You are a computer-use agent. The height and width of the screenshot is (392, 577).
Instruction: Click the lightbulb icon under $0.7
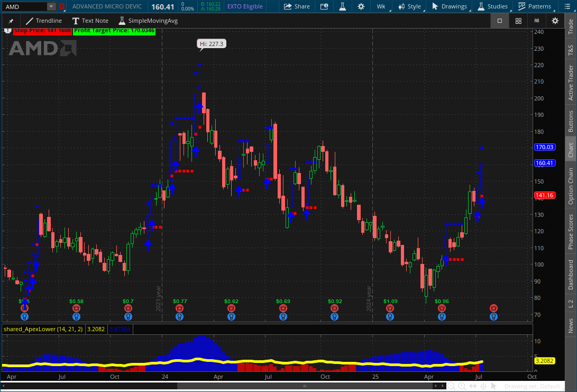pyautogui.click(x=128, y=316)
